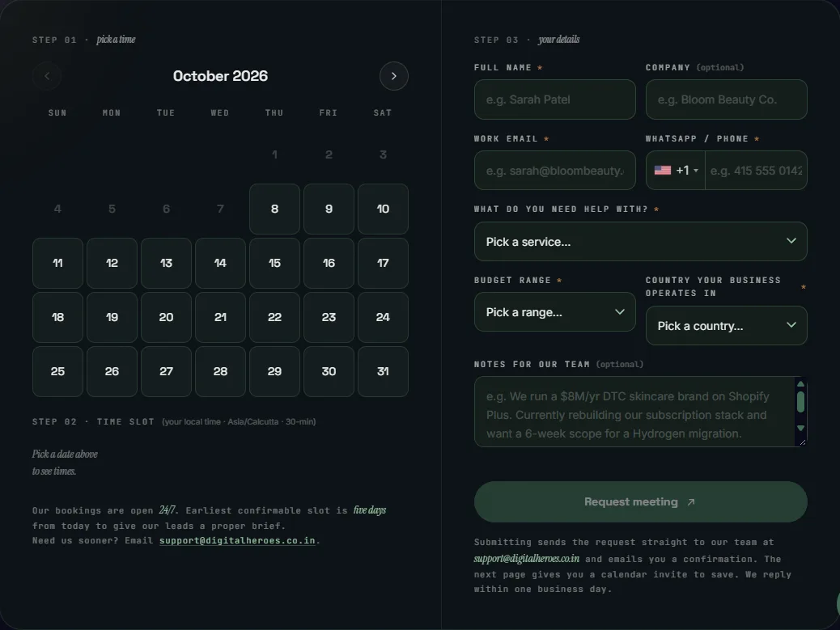Select October 27 on the calendar
Viewport: 840px width, 630px height.
tap(166, 371)
